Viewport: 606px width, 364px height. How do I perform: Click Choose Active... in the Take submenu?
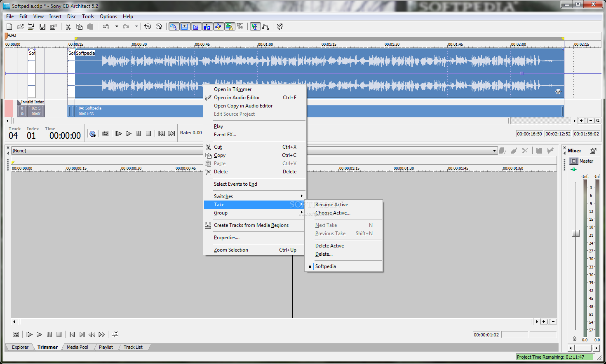click(344, 213)
